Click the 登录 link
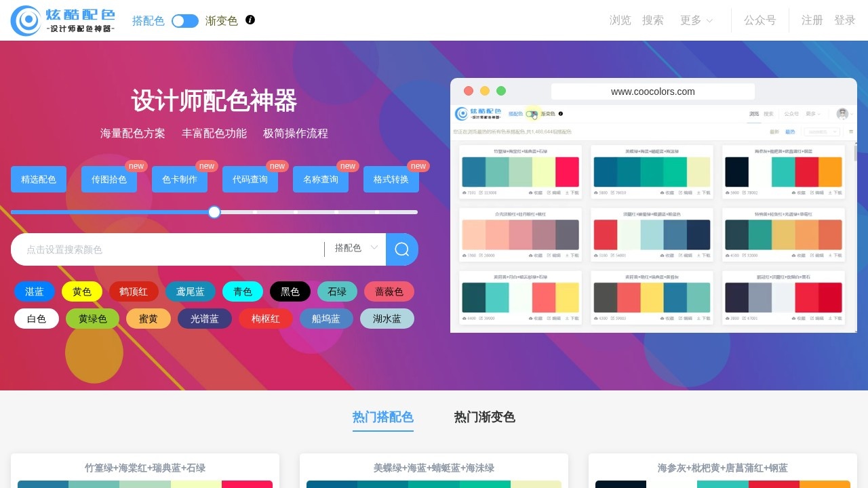The height and width of the screenshot is (488, 868). tap(844, 20)
